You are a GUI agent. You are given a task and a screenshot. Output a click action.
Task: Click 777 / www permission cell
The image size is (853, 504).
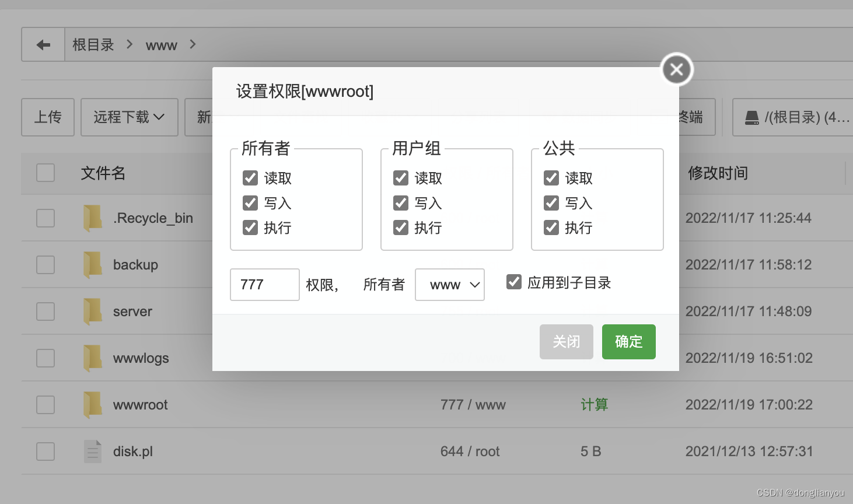(x=473, y=405)
